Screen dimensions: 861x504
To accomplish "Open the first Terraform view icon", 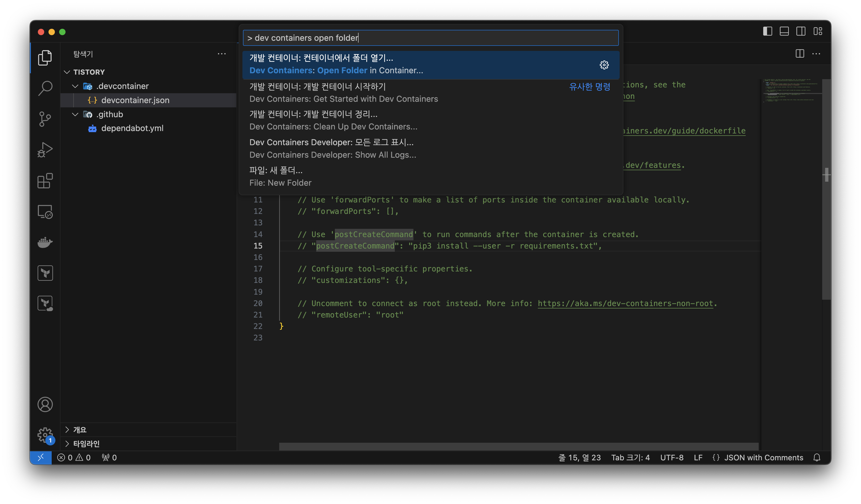I will [x=45, y=273].
